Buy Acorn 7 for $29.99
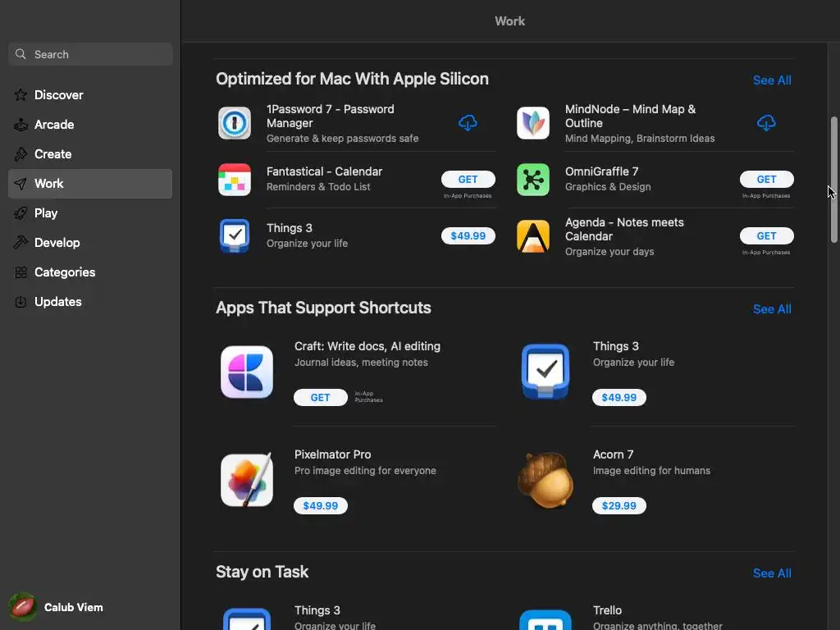 [x=619, y=505]
